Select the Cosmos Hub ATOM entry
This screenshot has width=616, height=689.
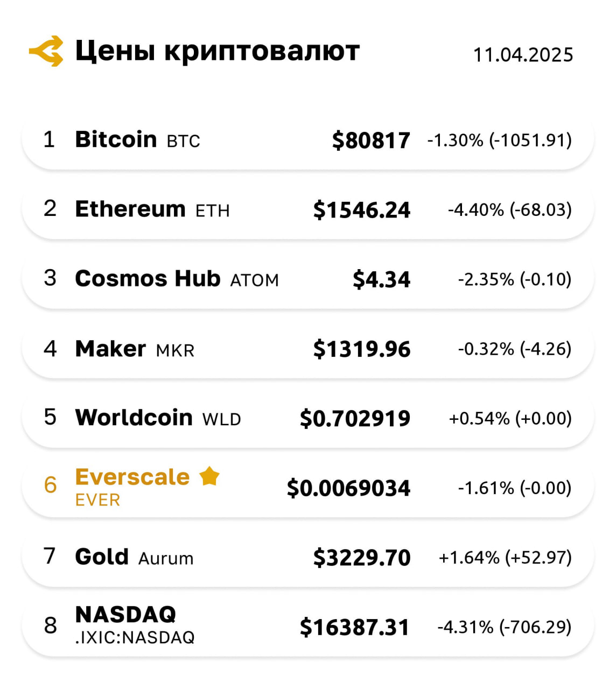point(308,279)
